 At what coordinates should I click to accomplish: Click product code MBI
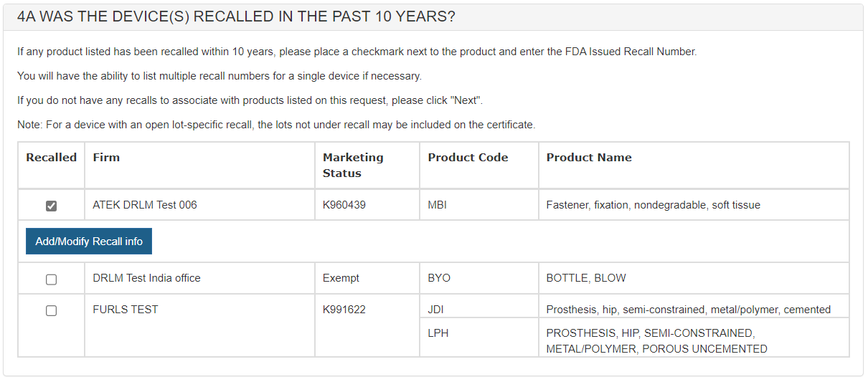pyautogui.click(x=438, y=205)
